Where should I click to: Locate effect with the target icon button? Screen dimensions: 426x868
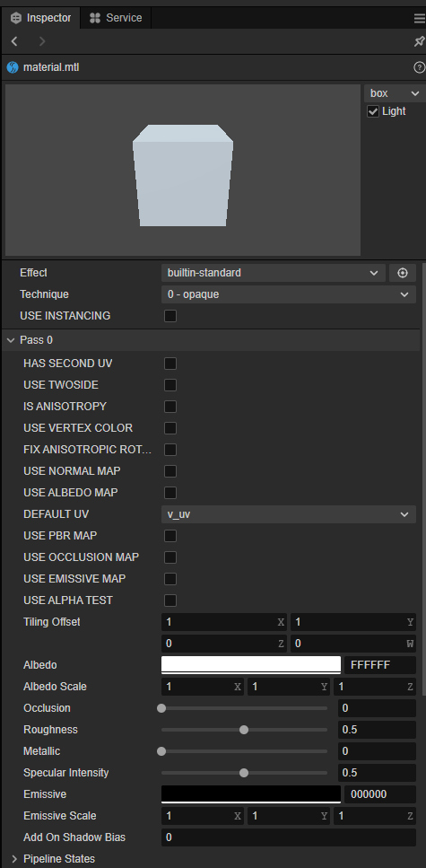pyautogui.click(x=403, y=273)
